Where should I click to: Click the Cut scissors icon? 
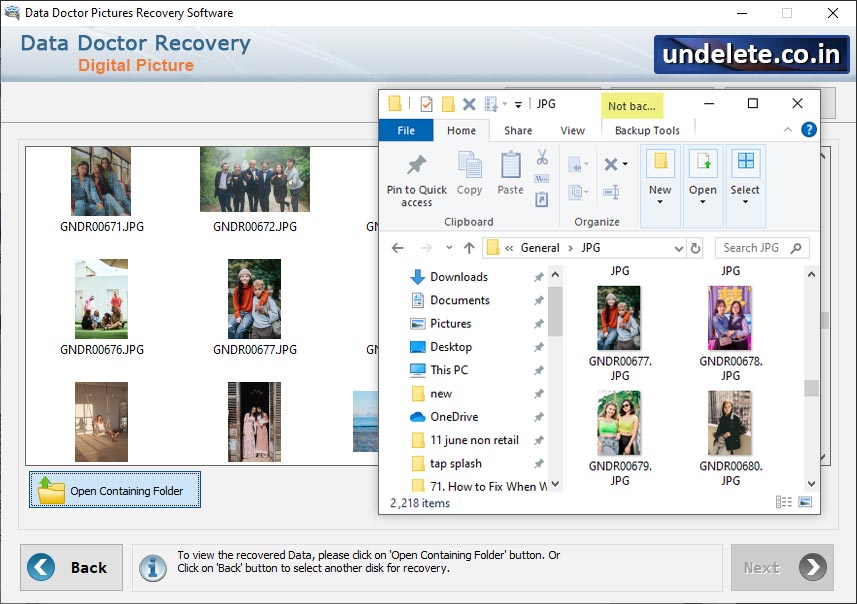tap(541, 158)
